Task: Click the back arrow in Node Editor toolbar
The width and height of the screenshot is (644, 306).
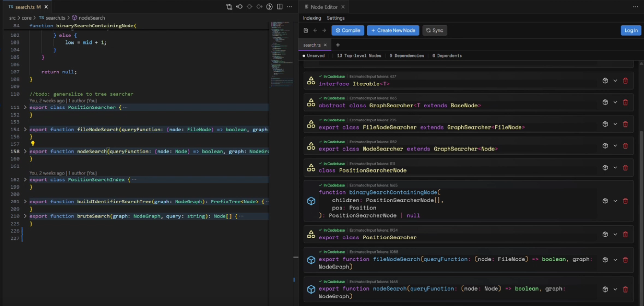Action: coord(315,31)
